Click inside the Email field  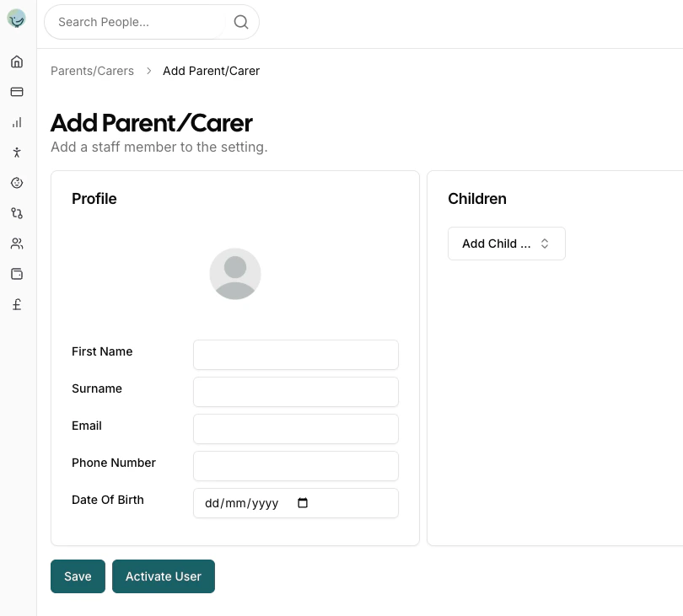[x=295, y=429]
